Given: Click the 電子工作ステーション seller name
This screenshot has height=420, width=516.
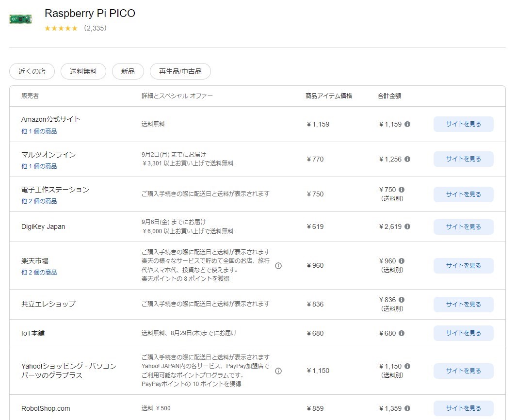Looking at the screenshot, I should pos(55,189).
